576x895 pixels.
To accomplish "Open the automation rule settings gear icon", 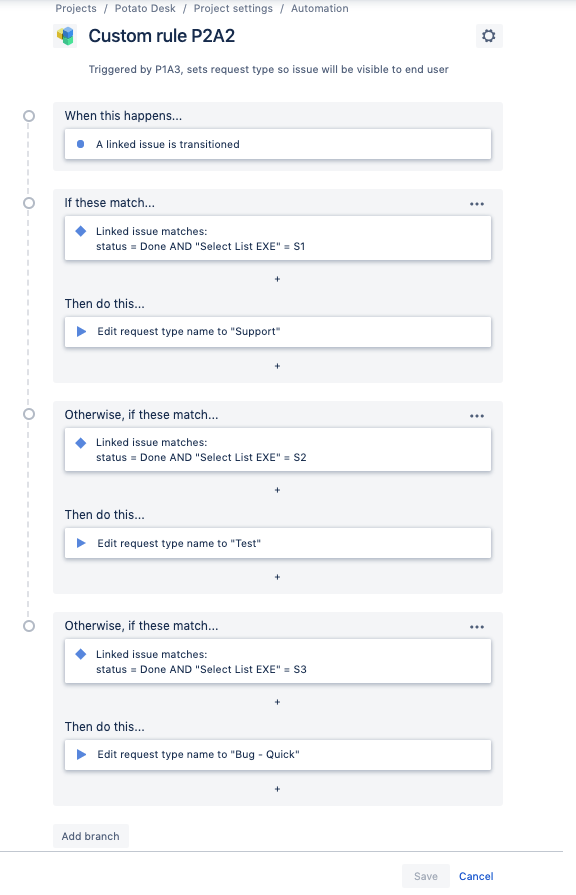I will (488, 35).
